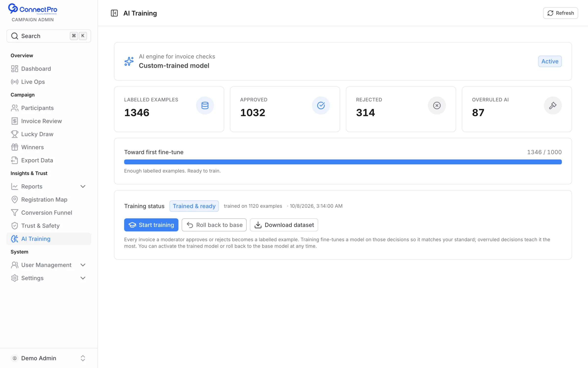Screen dimensions: 588x368
Task: Expand the Settings submenu chevron
Action: point(83,278)
